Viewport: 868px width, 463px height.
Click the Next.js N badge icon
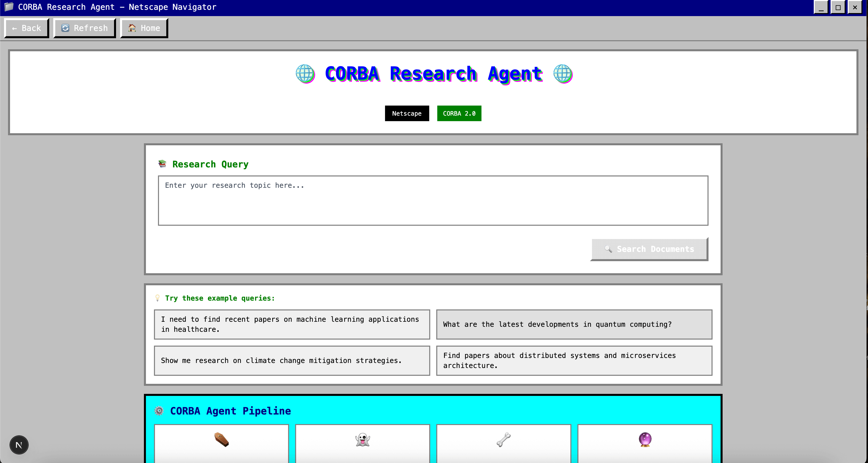19,445
